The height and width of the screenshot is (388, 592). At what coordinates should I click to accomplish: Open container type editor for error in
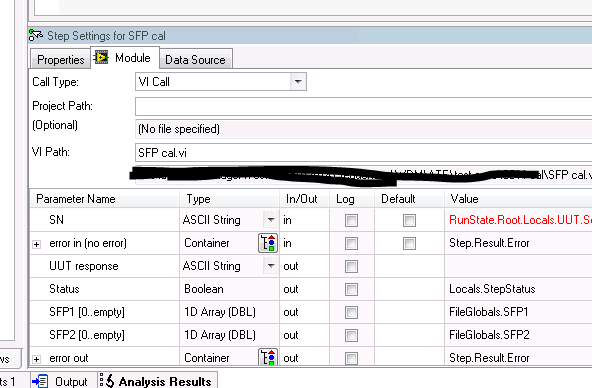(268, 243)
